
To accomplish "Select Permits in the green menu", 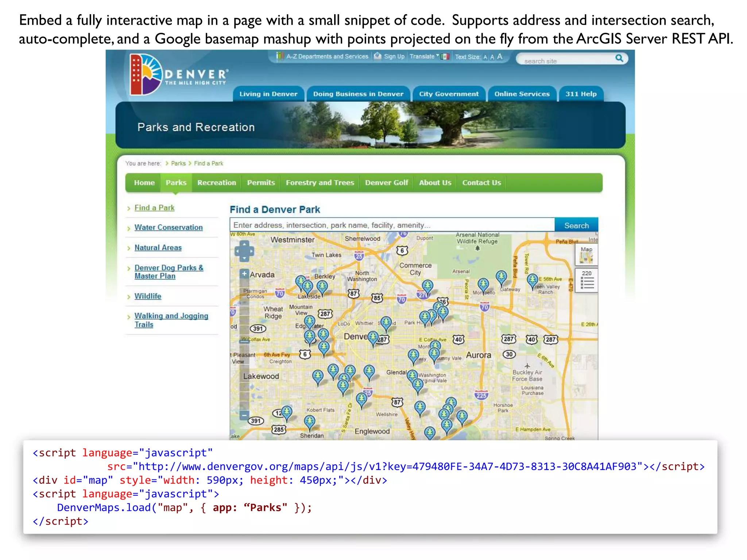I will point(261,183).
